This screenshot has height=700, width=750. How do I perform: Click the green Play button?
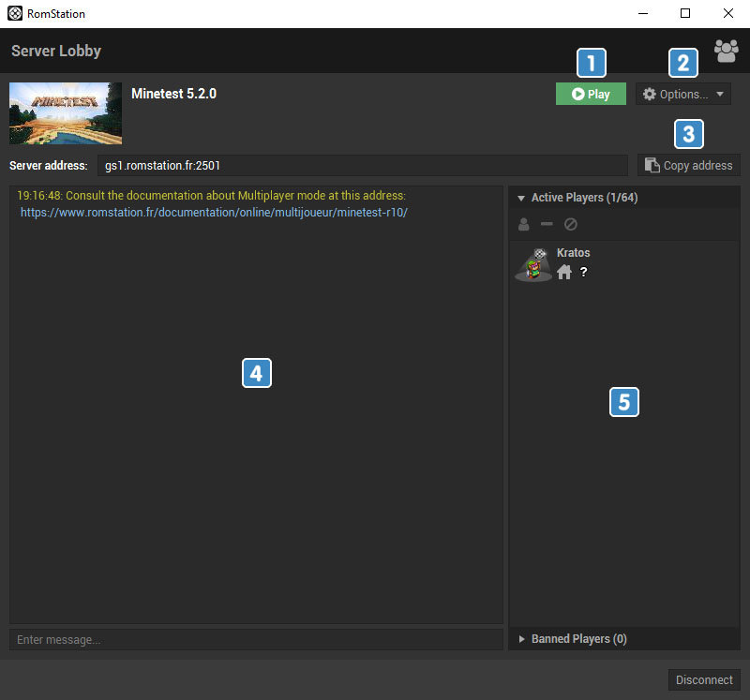point(591,94)
